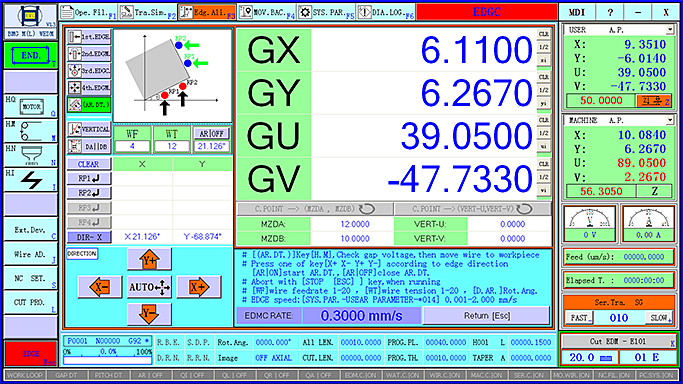Click the refresh icon beside MZDA, MZDB
Screen dimensions: 683x384
coord(367,209)
